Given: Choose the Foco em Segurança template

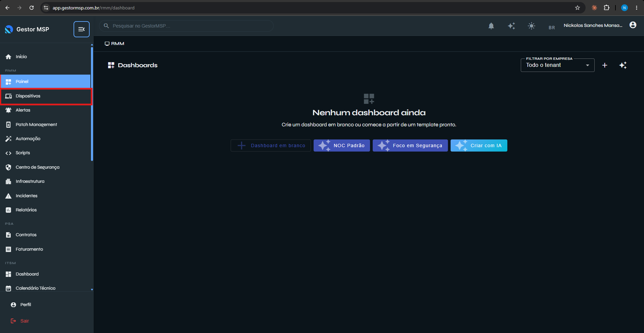Looking at the screenshot, I should click(x=410, y=145).
